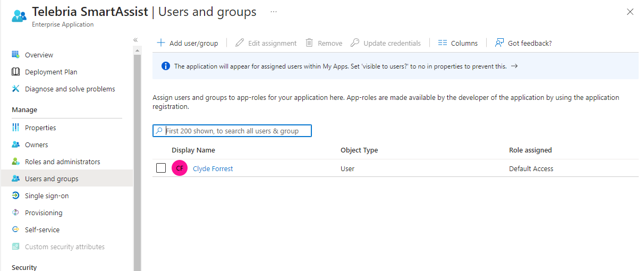Open Roles and administrators

(62, 162)
